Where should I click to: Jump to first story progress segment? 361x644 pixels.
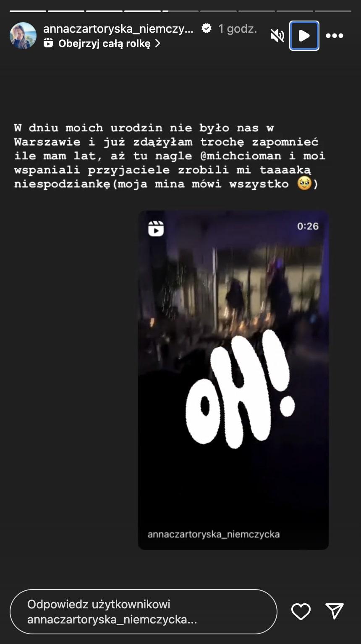[x=28, y=11]
